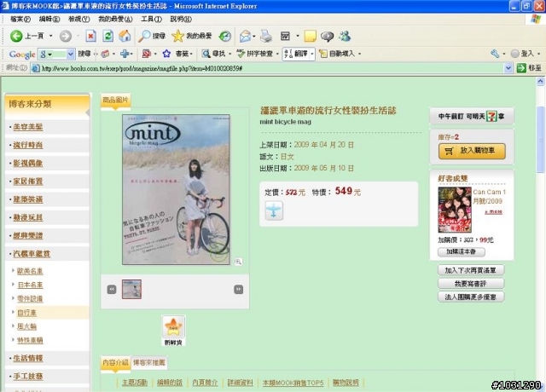This screenshot has height=392, width=546.
Task: Open the Messenger people icon
Action: tap(345, 36)
